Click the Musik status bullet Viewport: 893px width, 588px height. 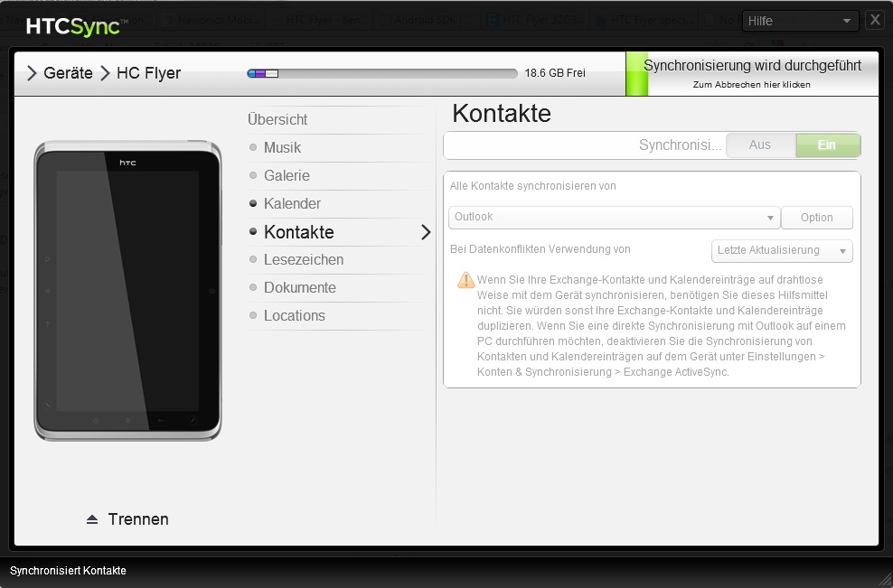[x=254, y=148]
